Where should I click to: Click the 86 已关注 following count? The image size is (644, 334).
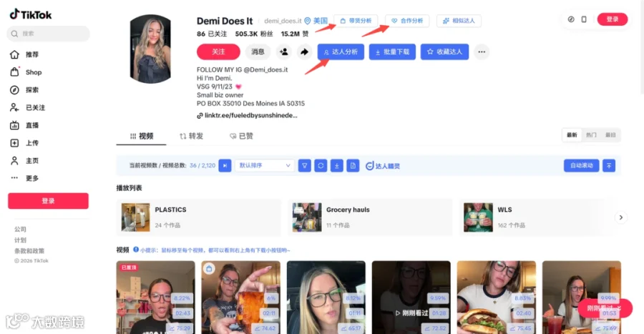point(212,34)
